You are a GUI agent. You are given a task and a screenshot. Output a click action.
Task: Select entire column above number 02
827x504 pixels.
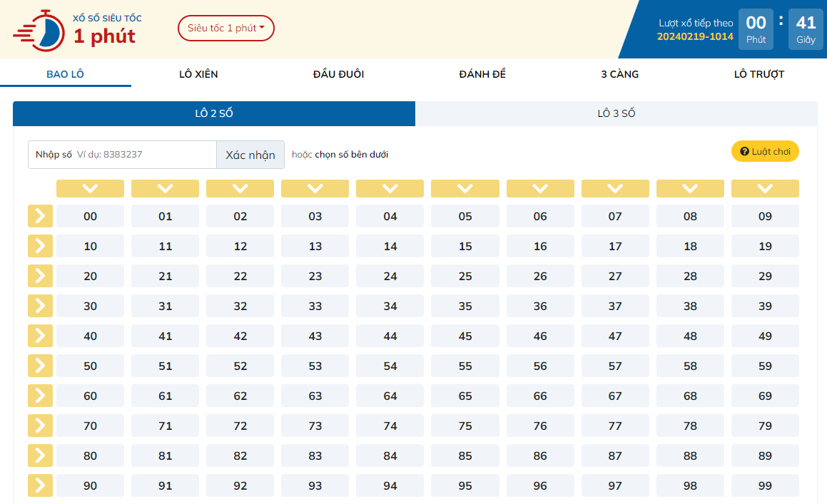240,188
